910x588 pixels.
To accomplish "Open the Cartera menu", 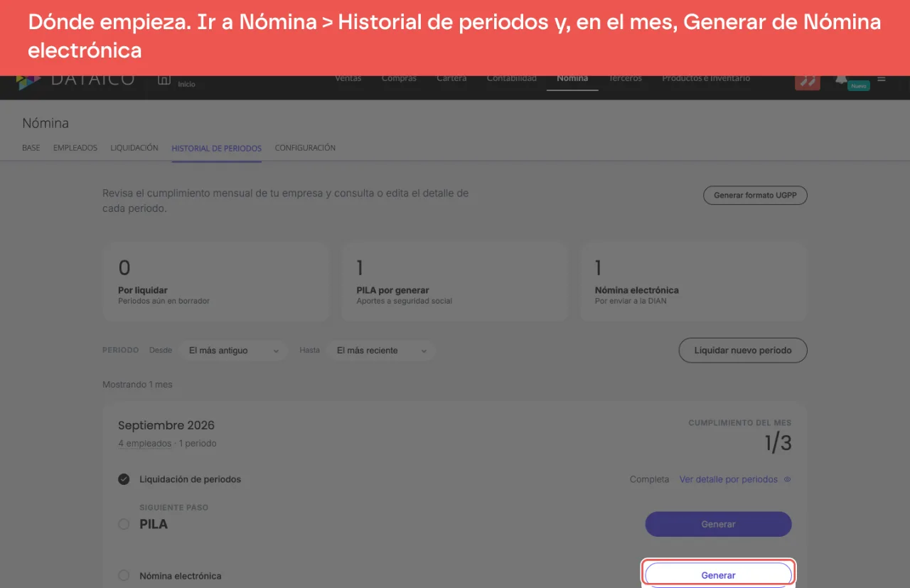I will point(451,79).
